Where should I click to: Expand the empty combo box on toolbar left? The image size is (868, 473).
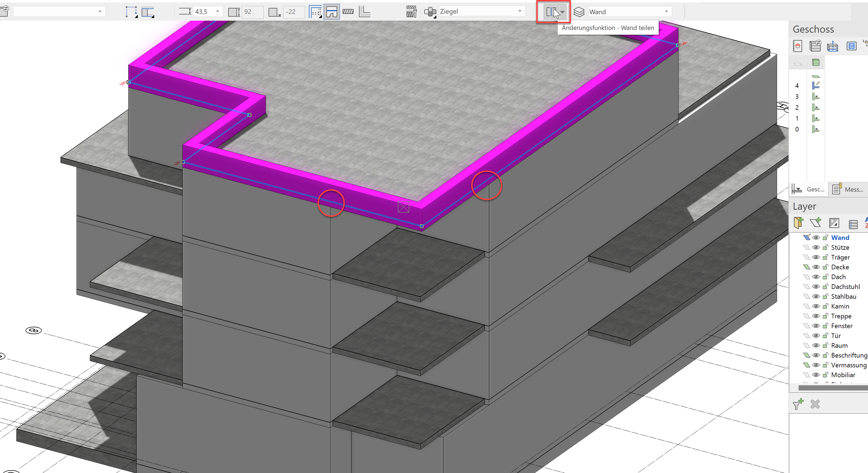pyautogui.click(x=100, y=11)
